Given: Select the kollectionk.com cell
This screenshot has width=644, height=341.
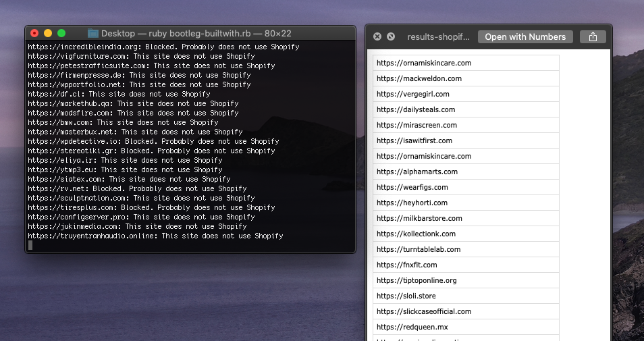Looking at the screenshot, I should (x=466, y=234).
